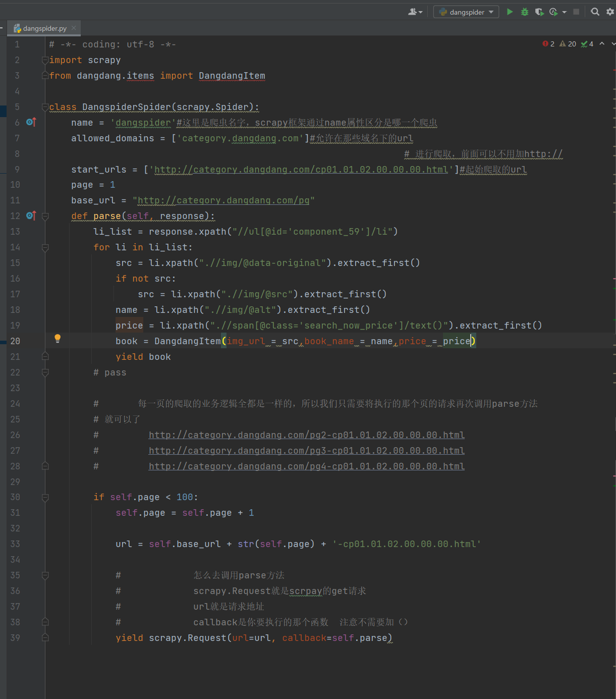The width and height of the screenshot is (616, 699).
Task: Click the override gutter icon on line 6
Action: pos(31,122)
